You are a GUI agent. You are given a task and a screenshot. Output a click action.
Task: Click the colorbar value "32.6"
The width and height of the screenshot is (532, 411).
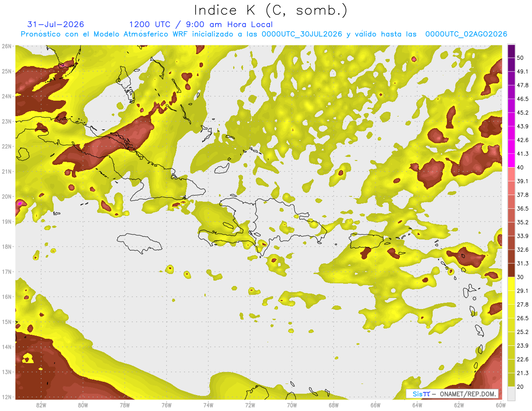tap(523, 250)
